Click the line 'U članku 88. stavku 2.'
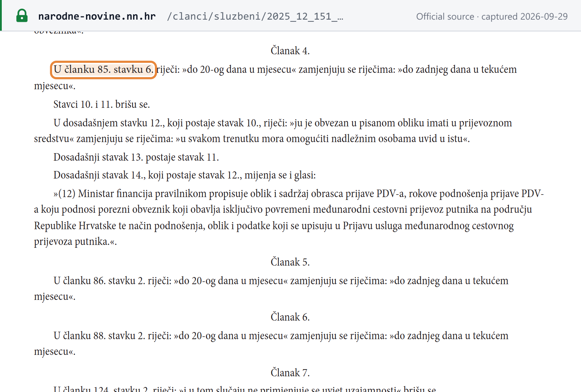The height and width of the screenshot is (392, 581). click(271, 343)
